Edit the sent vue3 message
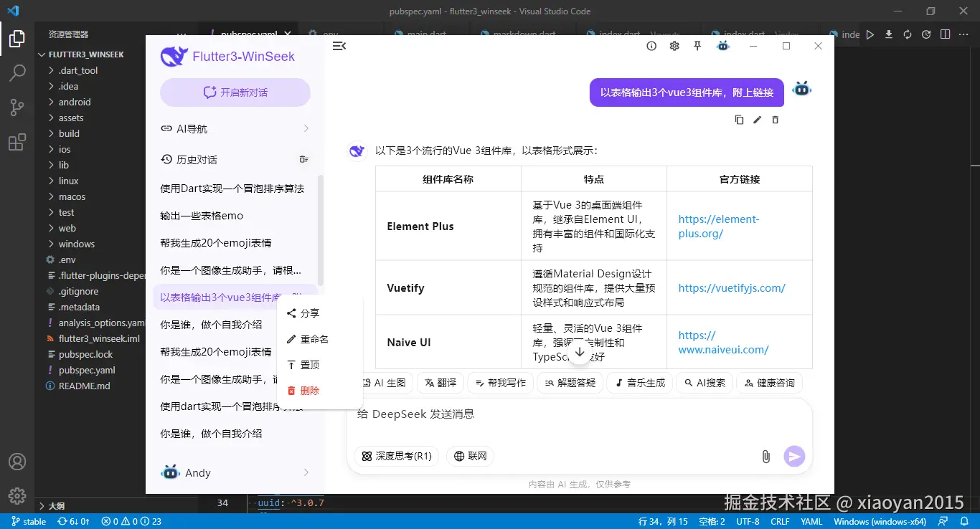The width and height of the screenshot is (980, 529). [x=758, y=120]
